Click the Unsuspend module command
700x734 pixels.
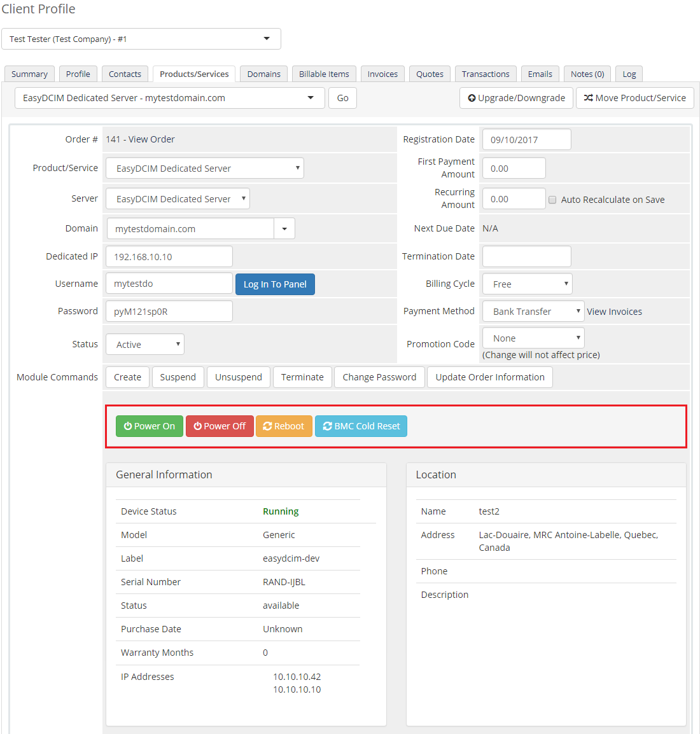[x=239, y=377]
